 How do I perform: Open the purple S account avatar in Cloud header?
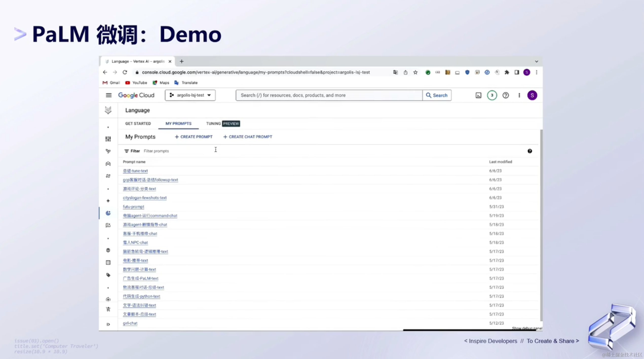532,95
